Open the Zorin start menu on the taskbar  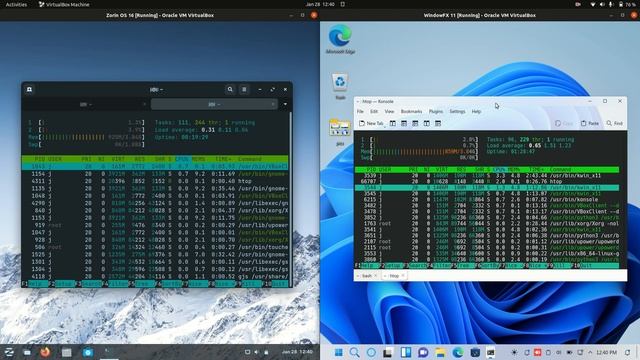point(9,352)
